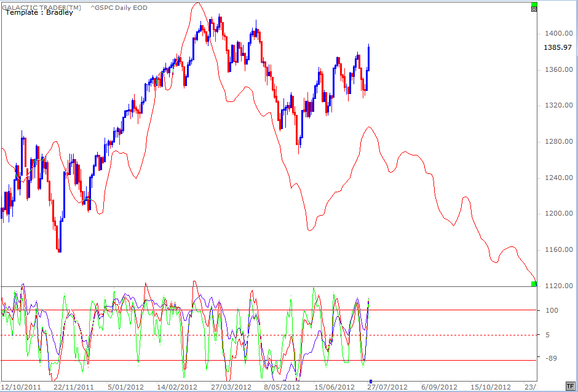The width and height of the screenshot is (578, 392).
Task: Click the oscillator midline label 5
Action: (547, 335)
